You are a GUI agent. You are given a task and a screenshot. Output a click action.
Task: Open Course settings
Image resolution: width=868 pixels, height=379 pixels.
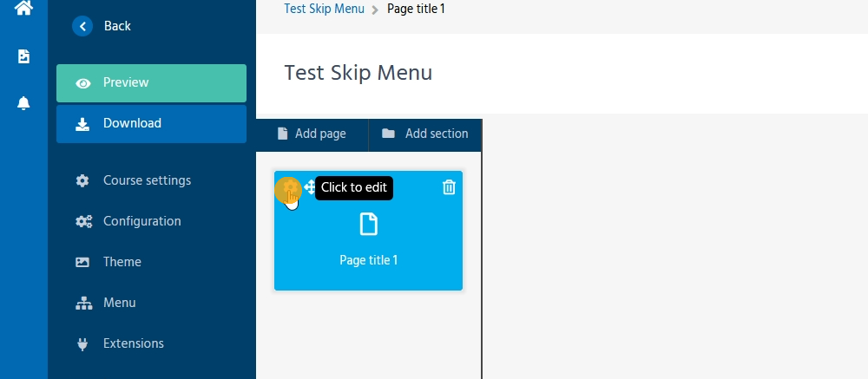tap(147, 180)
